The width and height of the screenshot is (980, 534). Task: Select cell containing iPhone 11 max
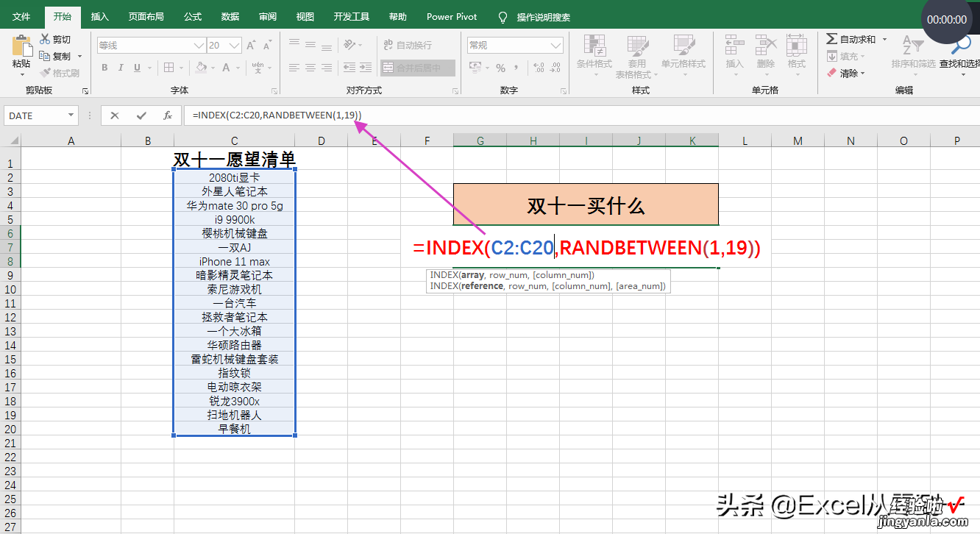coord(235,261)
